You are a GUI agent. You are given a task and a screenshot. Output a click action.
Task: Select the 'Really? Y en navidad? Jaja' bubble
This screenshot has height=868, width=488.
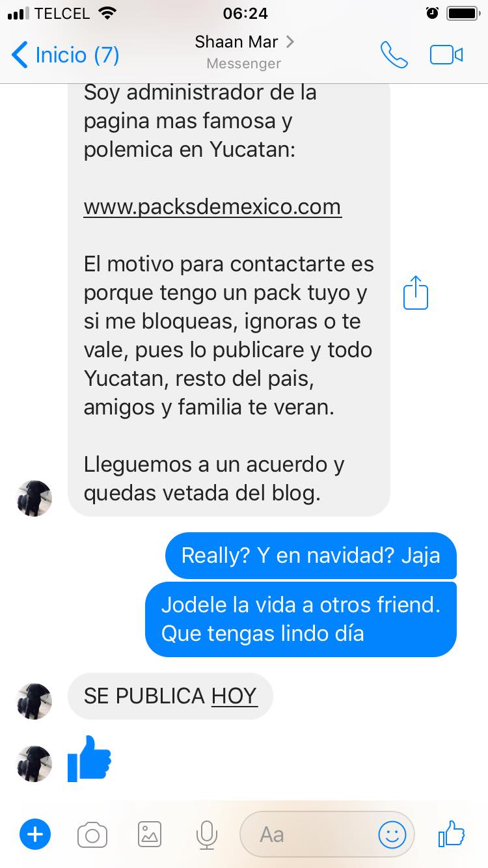point(311,556)
